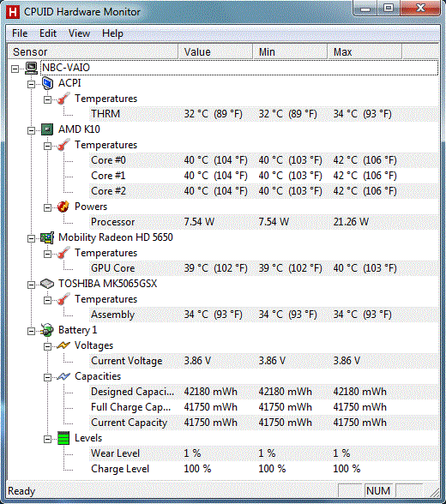This screenshot has width=446, height=504.
Task: Click the ACPI blue shield icon
Action: (47, 83)
